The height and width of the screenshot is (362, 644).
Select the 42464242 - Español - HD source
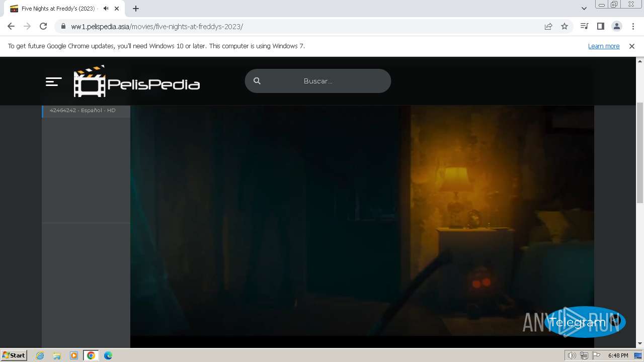pyautogui.click(x=86, y=111)
